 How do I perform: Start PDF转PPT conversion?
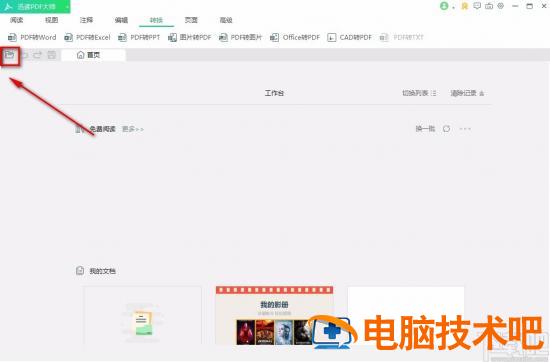[139, 37]
